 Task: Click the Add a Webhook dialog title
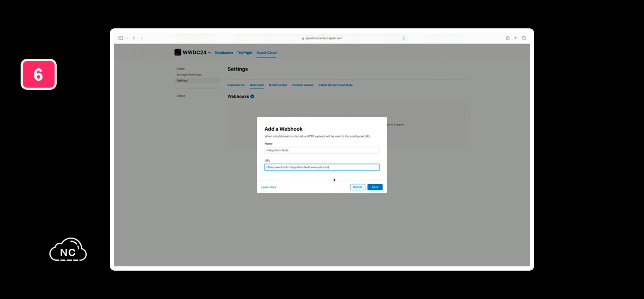coord(283,129)
